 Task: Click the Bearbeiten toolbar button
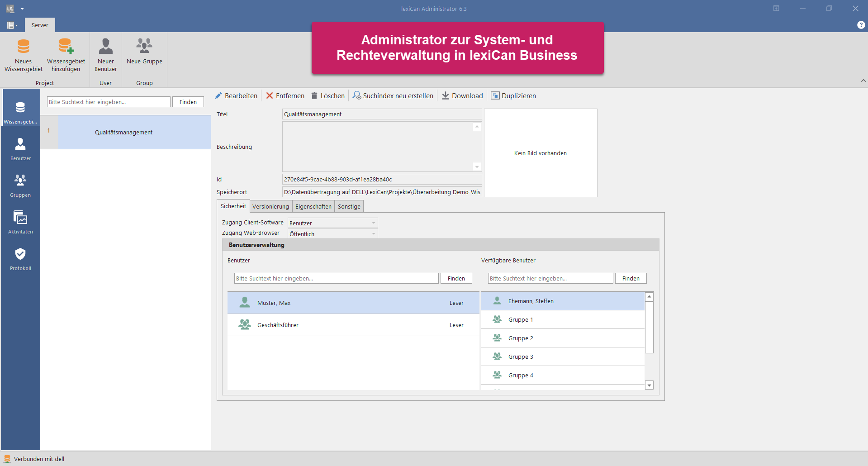pos(236,96)
